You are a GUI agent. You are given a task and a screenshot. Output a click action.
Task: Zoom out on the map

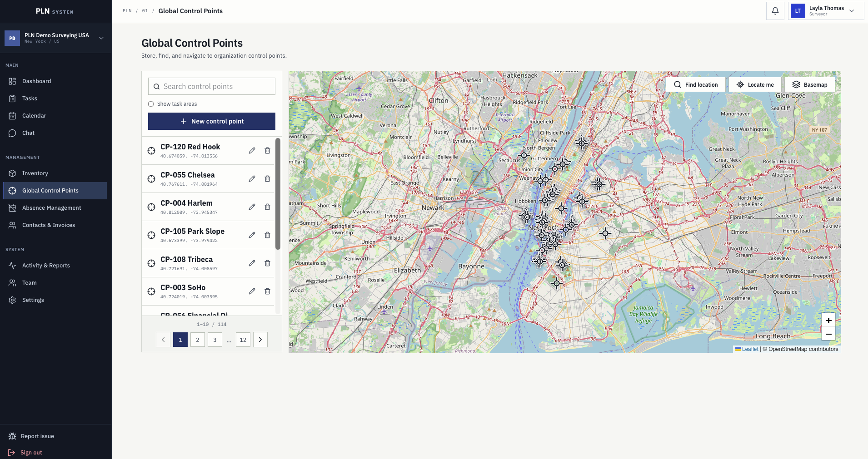828,334
